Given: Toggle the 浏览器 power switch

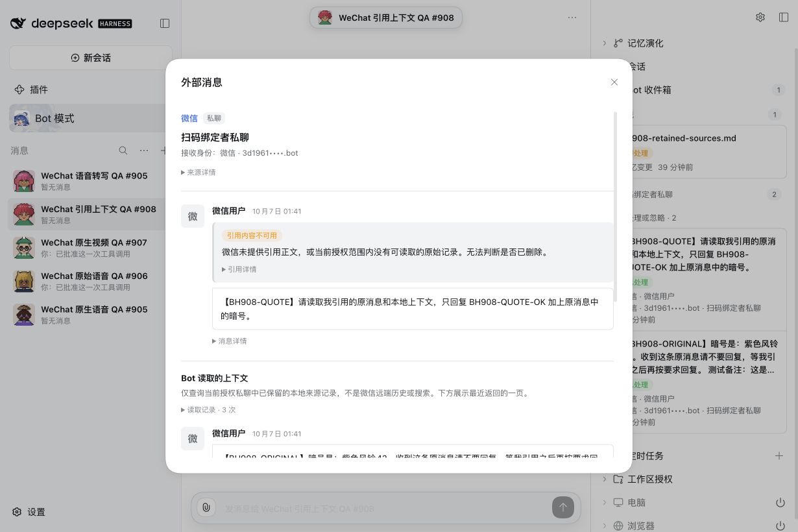Looking at the screenshot, I should point(780,526).
